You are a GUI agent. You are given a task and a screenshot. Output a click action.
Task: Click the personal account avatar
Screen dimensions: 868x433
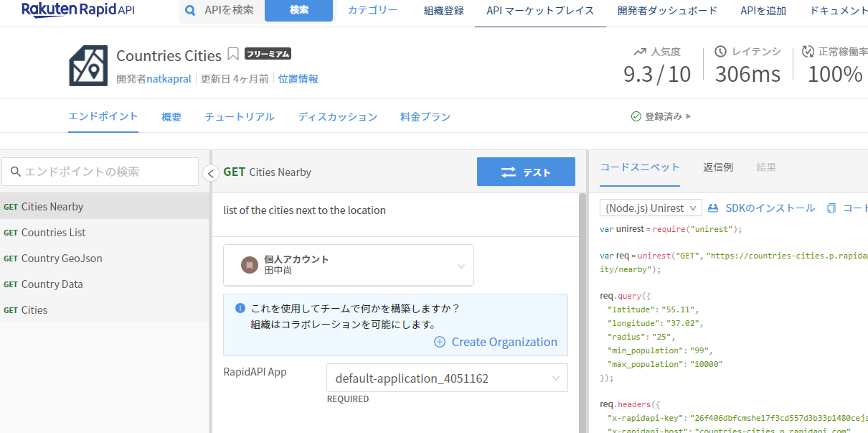tap(248, 265)
